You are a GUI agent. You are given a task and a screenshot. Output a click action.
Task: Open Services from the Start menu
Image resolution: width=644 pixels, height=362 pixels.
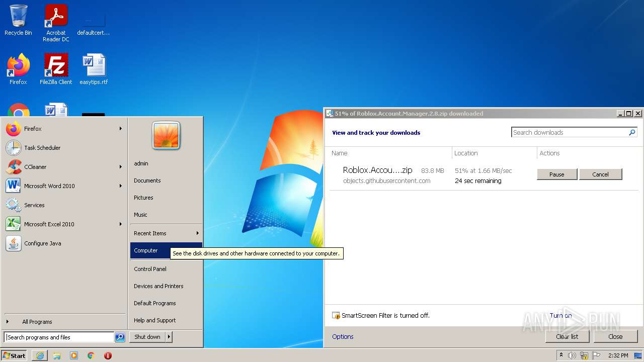coord(64,205)
